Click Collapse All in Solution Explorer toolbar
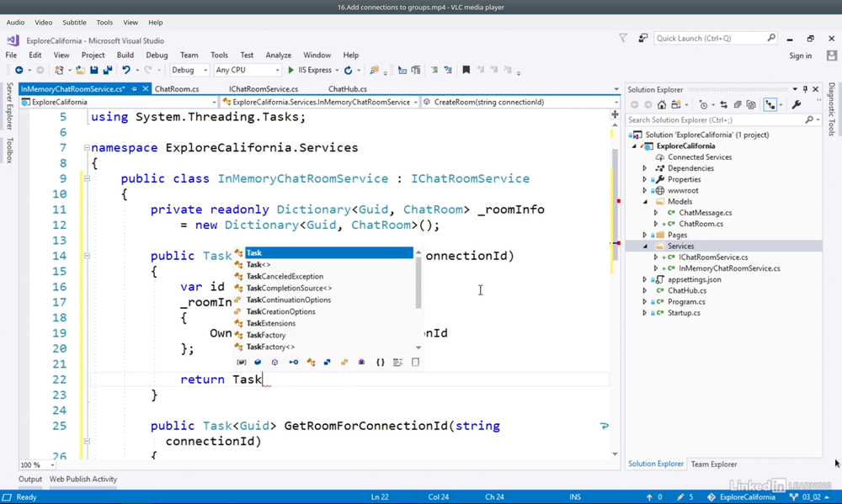842x504 pixels. [738, 104]
